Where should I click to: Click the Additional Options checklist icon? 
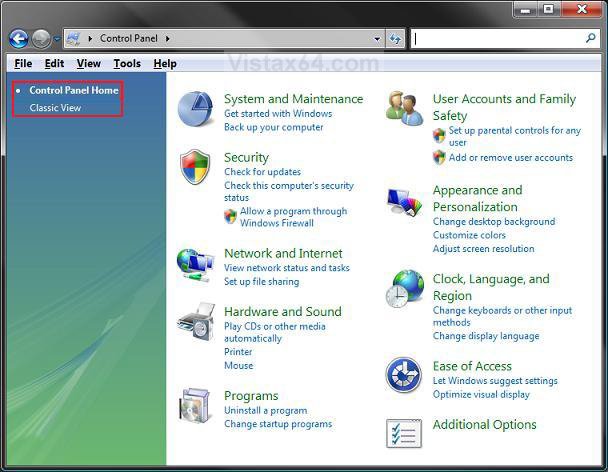tap(404, 433)
